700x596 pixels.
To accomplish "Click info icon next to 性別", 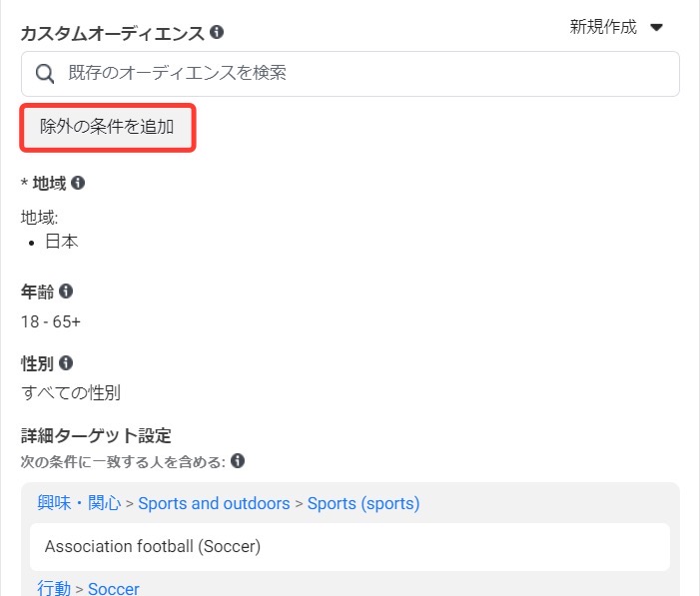I will click(x=66, y=363).
